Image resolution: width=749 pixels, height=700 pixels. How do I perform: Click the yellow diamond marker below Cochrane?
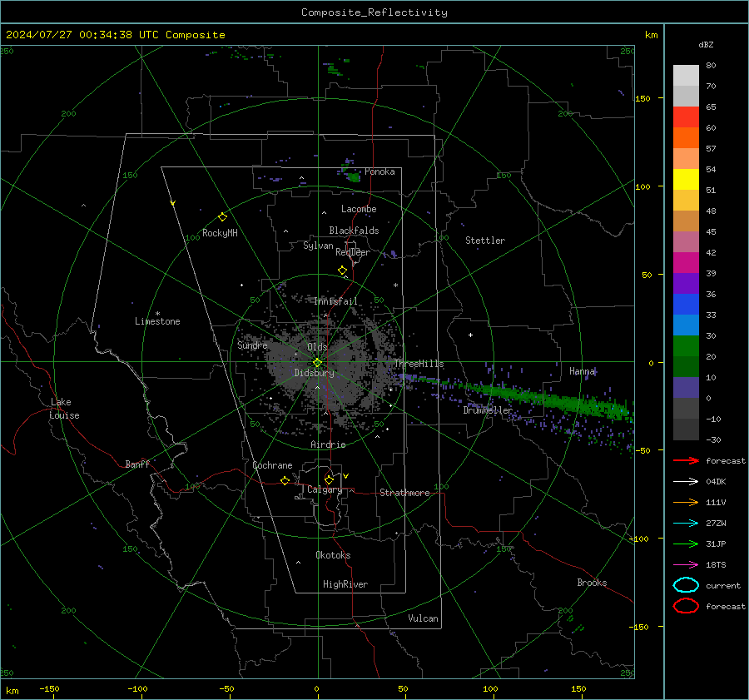point(285,481)
